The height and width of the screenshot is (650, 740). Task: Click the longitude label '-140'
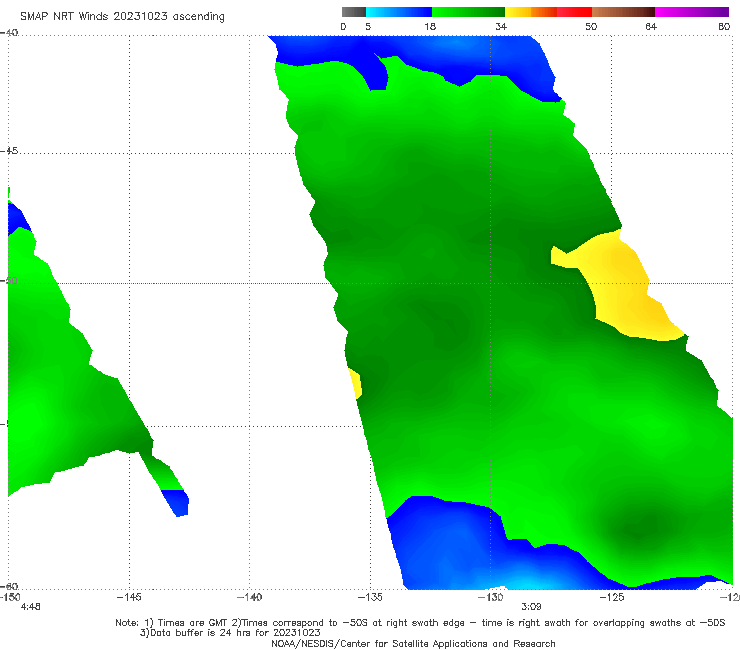[249, 597]
